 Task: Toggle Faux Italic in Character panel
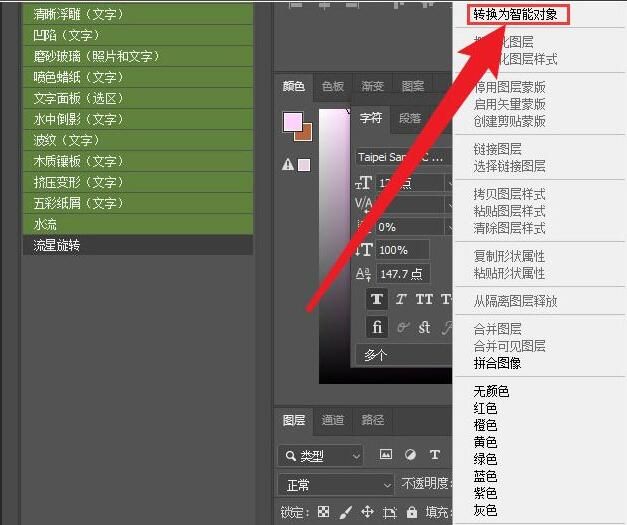pos(401,299)
